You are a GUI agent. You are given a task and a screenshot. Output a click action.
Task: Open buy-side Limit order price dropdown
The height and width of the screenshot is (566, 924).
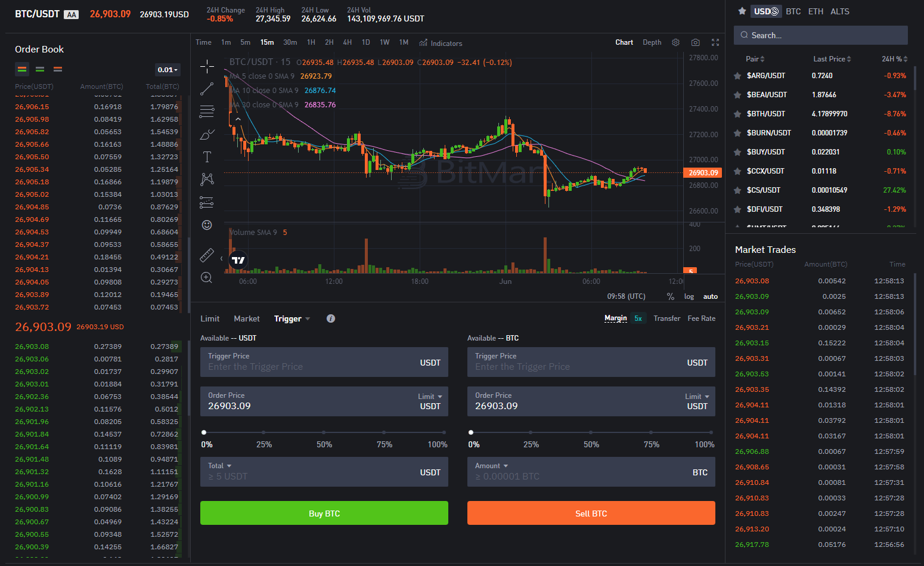(x=430, y=397)
